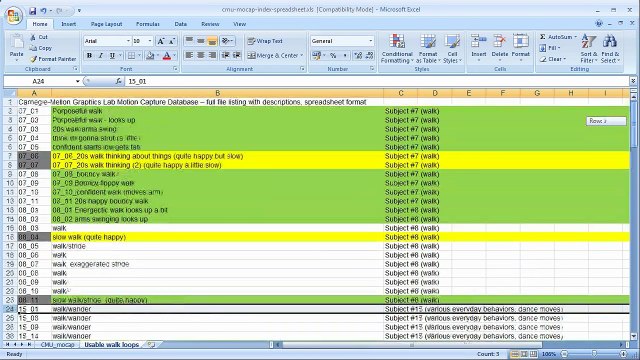This screenshot has width=640, height=360.
Task: Open the borders dropdown arrow
Action: 139,56
